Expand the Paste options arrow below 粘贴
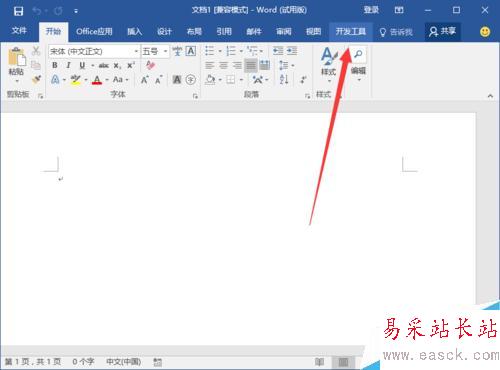 coord(16,81)
